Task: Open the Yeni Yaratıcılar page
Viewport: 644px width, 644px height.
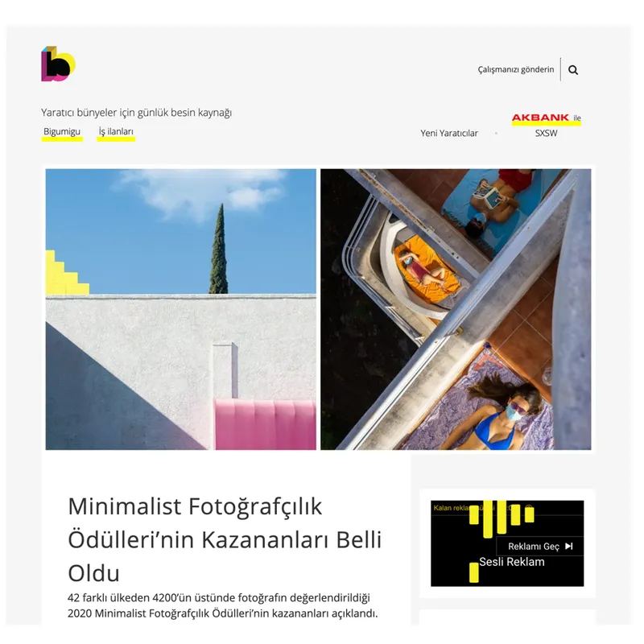Action: click(x=449, y=133)
